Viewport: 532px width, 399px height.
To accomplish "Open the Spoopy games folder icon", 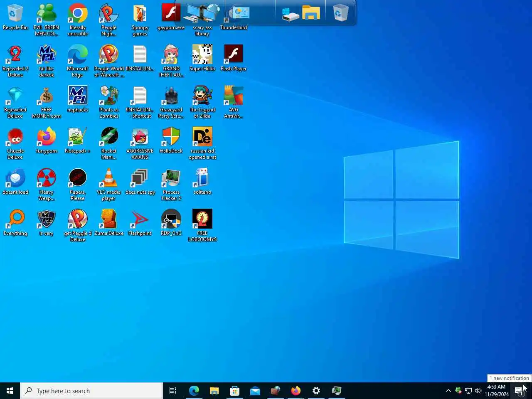I will [140, 20].
